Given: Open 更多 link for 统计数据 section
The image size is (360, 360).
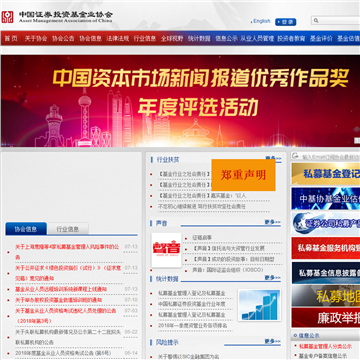Looking at the screenshot, I should pos(273,277).
